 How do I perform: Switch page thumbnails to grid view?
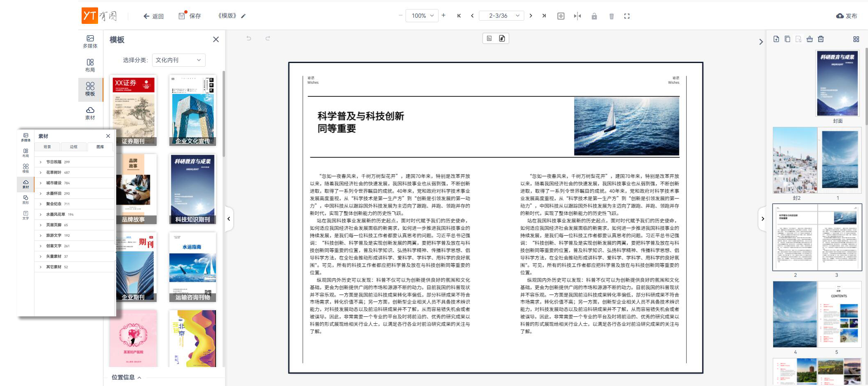point(856,39)
